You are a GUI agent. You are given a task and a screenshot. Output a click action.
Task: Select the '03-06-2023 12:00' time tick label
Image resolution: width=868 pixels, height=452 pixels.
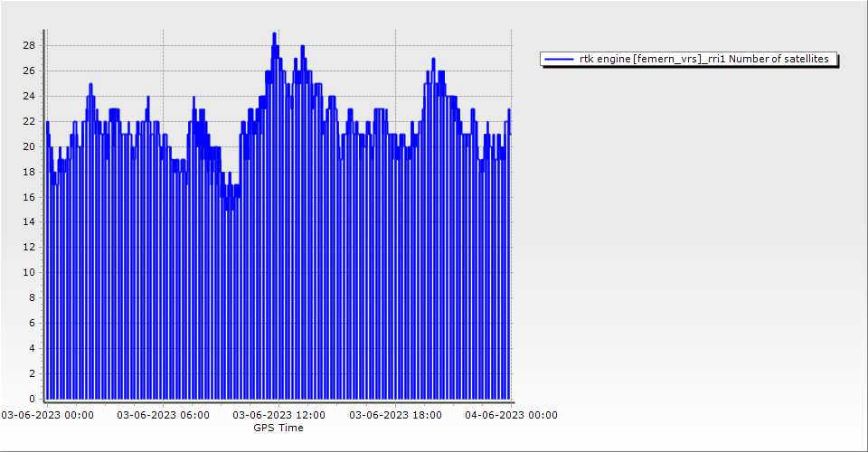click(x=278, y=415)
